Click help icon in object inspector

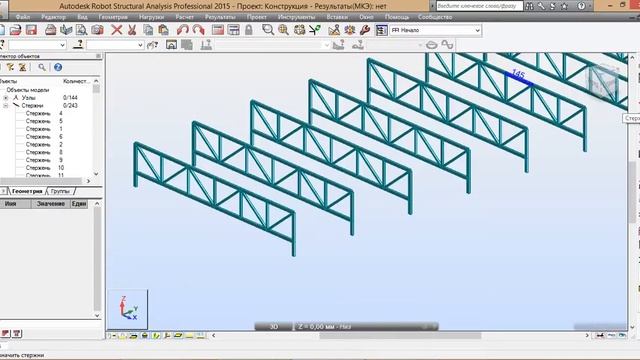click(58, 67)
